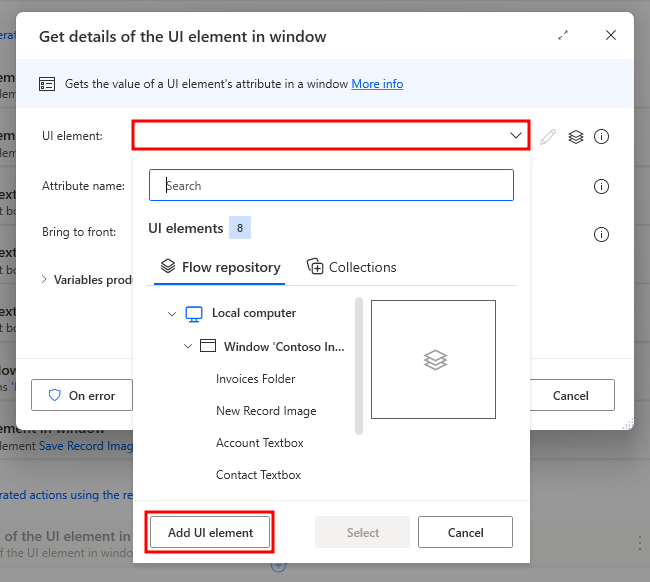Show info for the UI element parameter
This screenshot has width=650, height=582.
coord(601,136)
